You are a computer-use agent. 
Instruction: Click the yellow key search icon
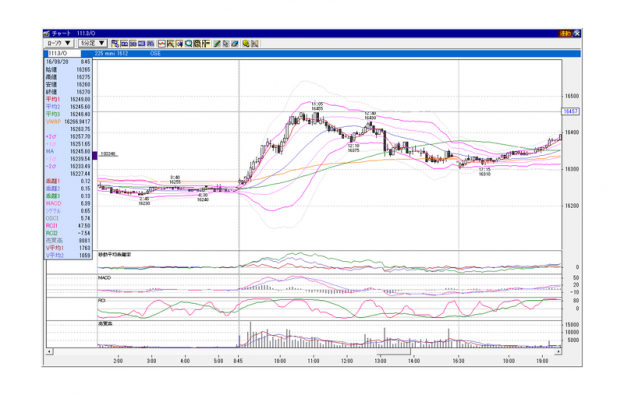pos(246,43)
